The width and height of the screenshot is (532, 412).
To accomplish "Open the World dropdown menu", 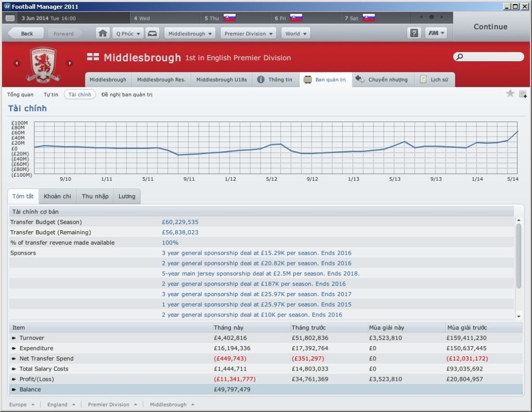I will [x=295, y=33].
